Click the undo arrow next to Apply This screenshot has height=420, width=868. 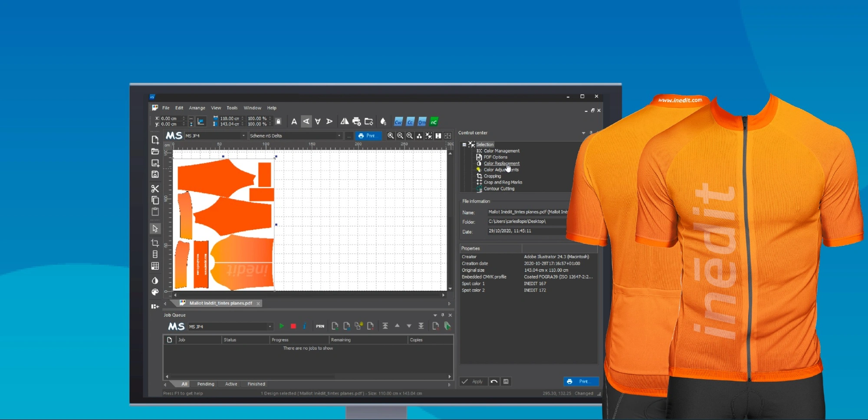pyautogui.click(x=494, y=381)
